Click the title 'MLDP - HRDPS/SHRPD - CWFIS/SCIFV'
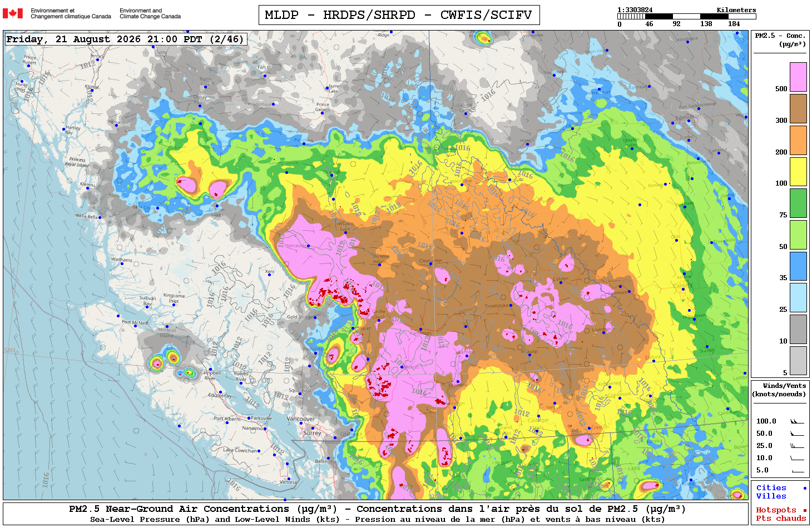This screenshot has height=528, width=812. tap(399, 15)
